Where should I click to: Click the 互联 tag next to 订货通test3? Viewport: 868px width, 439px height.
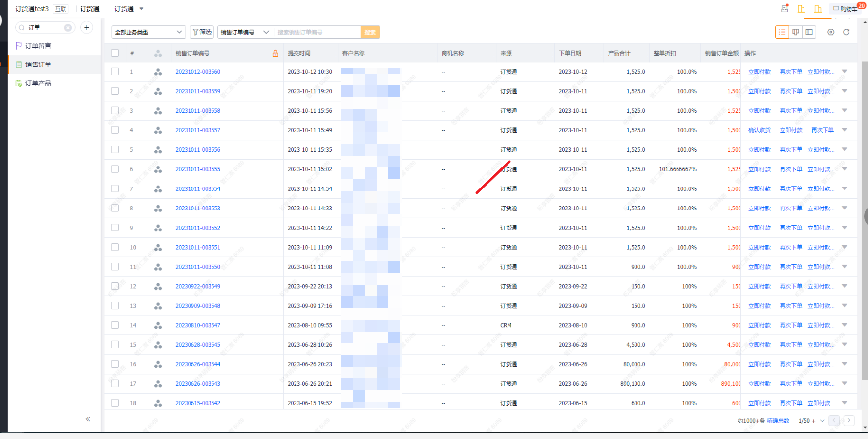tap(61, 9)
